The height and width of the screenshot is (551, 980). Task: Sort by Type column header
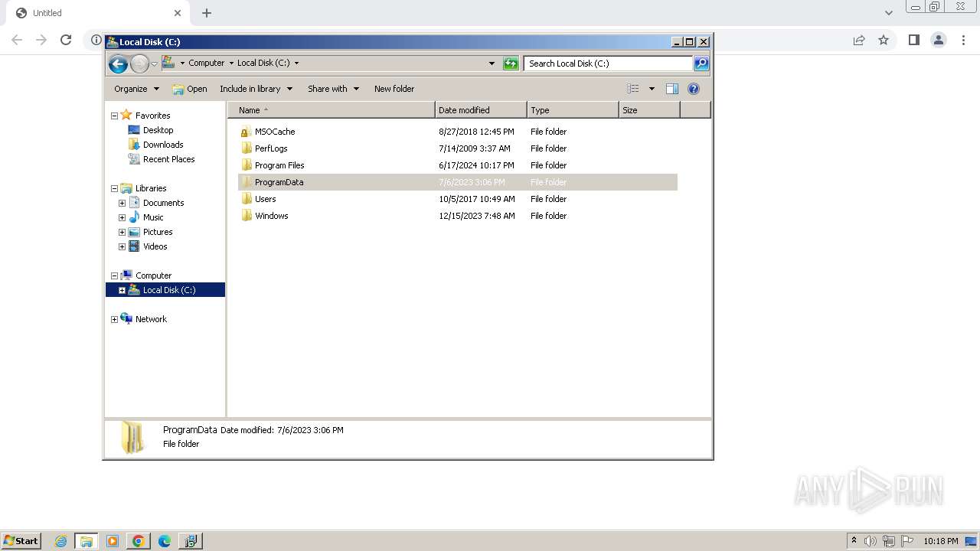[x=573, y=110]
